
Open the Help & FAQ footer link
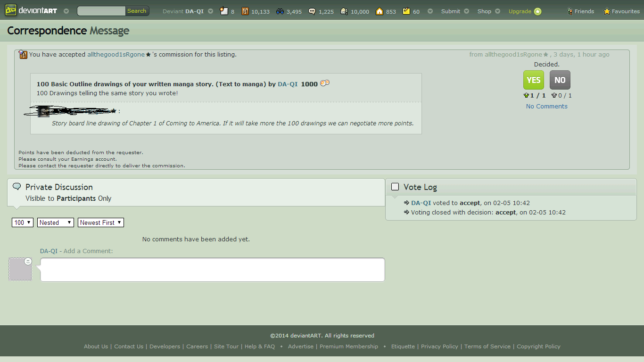[x=260, y=346]
